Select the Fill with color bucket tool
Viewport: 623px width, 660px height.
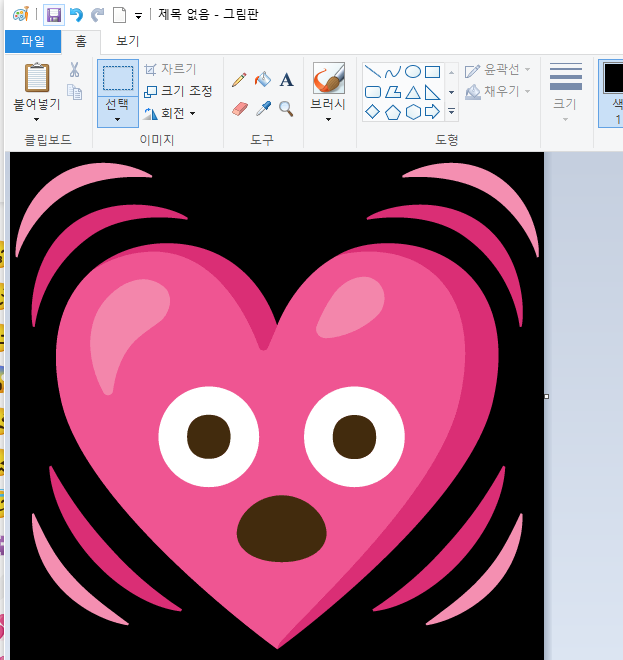click(263, 79)
